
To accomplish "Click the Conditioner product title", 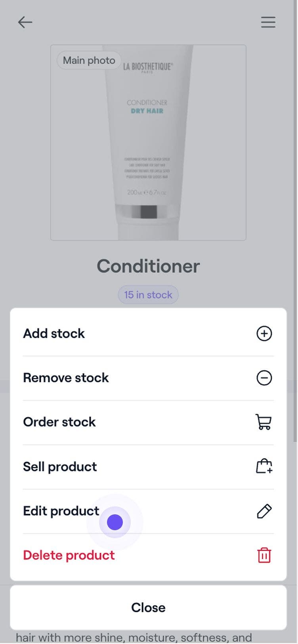I will [x=148, y=266].
